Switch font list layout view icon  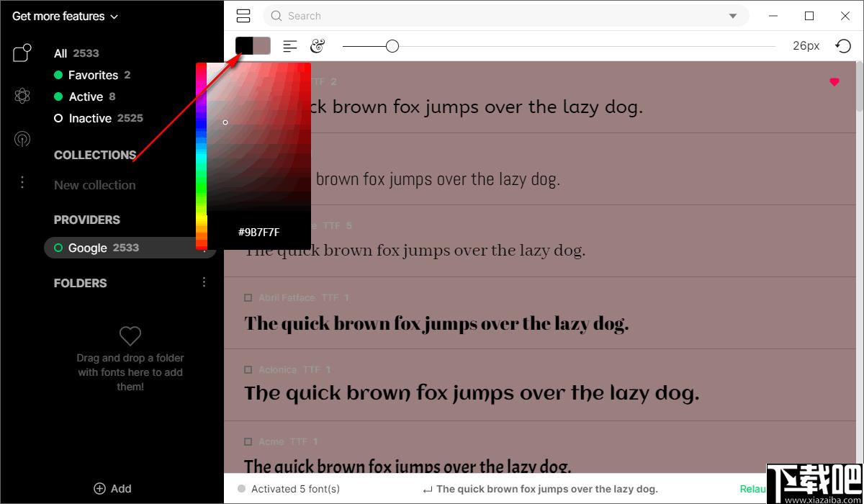tap(243, 16)
